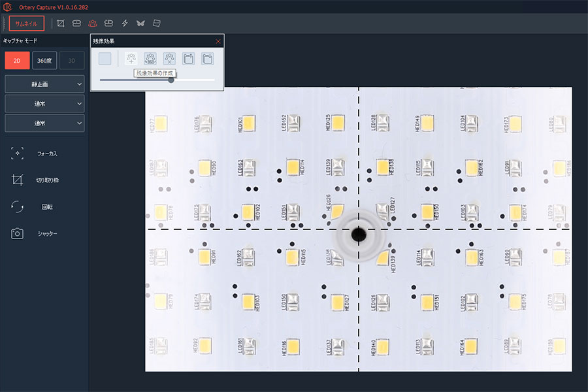Click the slider handle in the 残像効果 panel

[171, 80]
